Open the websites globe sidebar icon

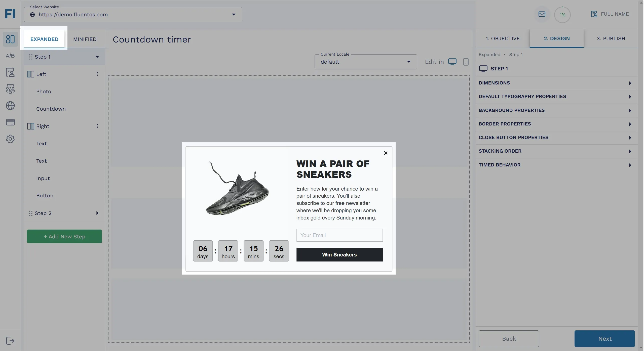[10, 106]
